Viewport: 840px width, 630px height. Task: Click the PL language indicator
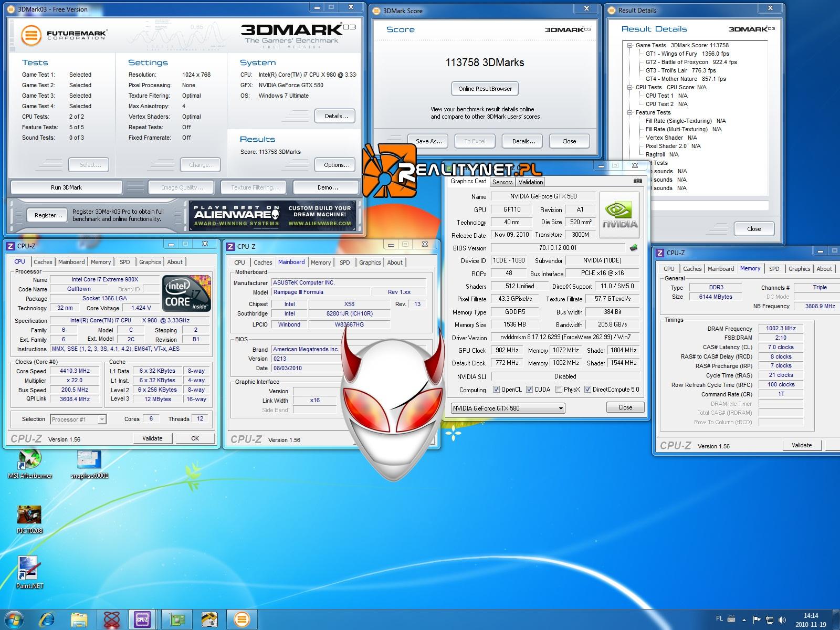tap(719, 619)
